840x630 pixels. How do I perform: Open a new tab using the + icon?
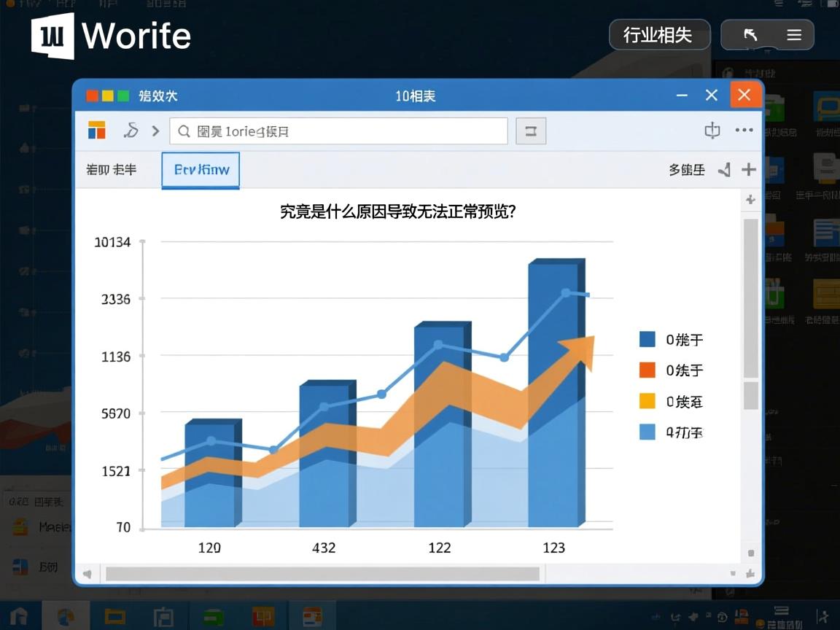click(748, 169)
